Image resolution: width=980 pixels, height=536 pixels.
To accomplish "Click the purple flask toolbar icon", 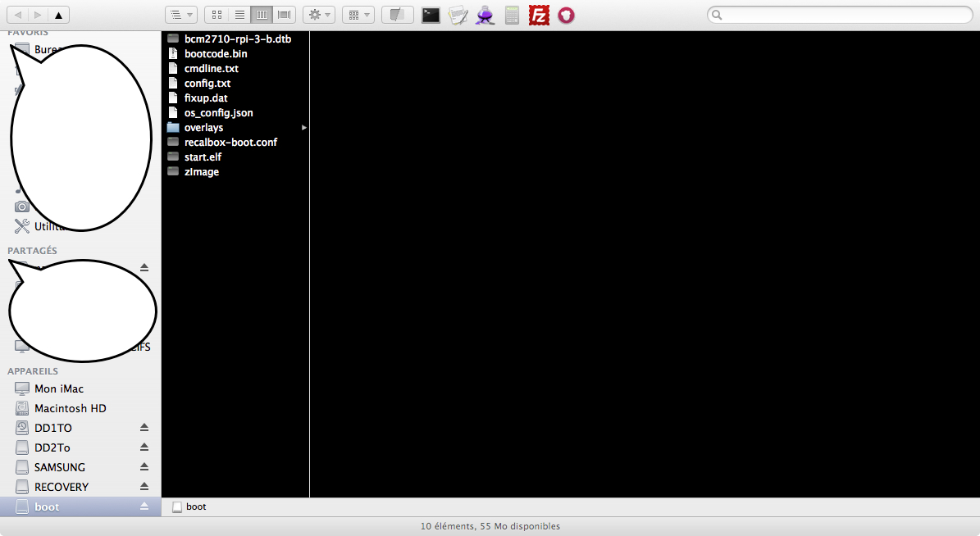I will pyautogui.click(x=485, y=15).
